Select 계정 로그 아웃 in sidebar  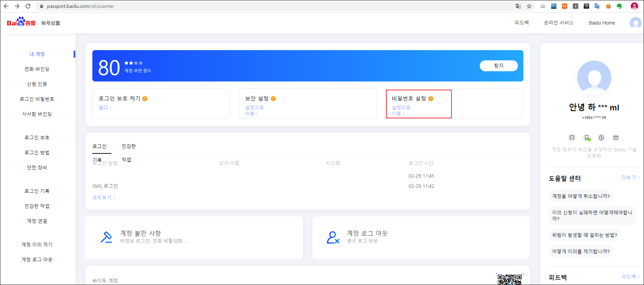pos(37,259)
